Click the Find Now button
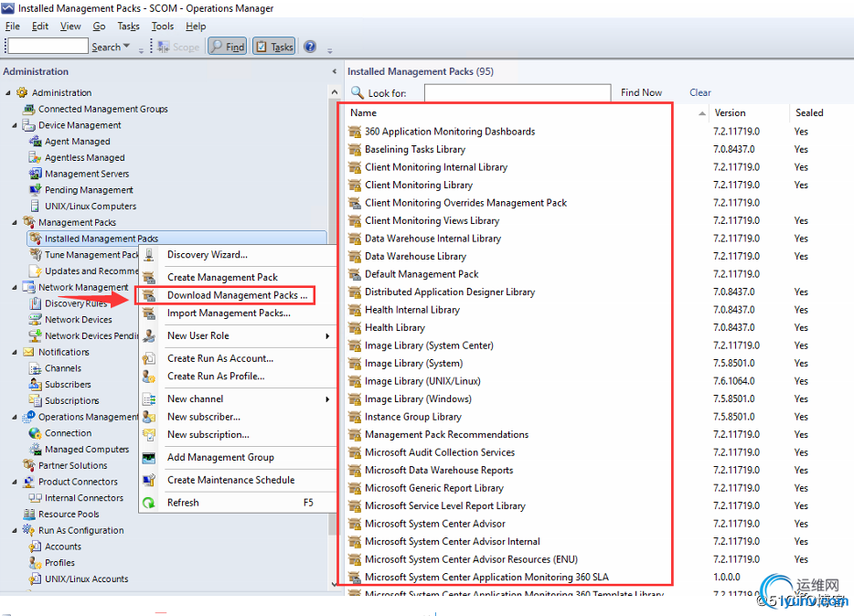The height and width of the screenshot is (616, 854). coord(641,92)
